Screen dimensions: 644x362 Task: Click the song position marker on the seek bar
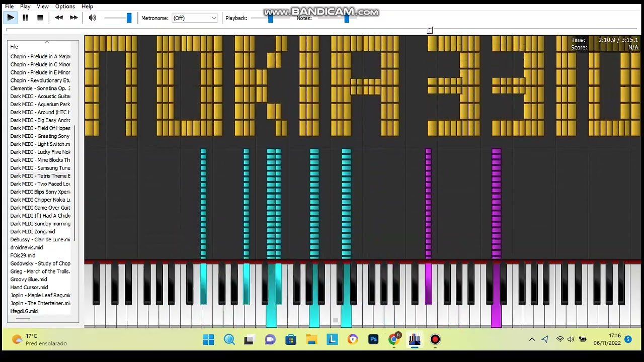[x=430, y=30]
